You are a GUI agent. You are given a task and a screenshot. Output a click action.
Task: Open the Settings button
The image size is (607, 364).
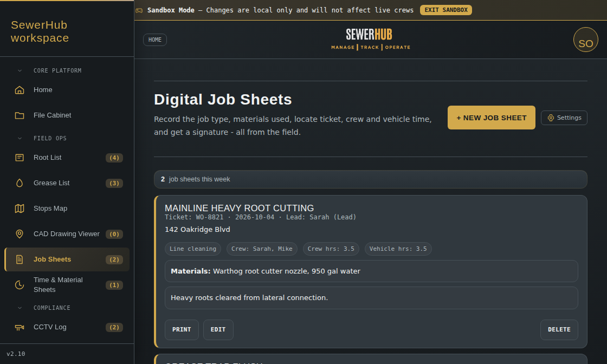564,118
